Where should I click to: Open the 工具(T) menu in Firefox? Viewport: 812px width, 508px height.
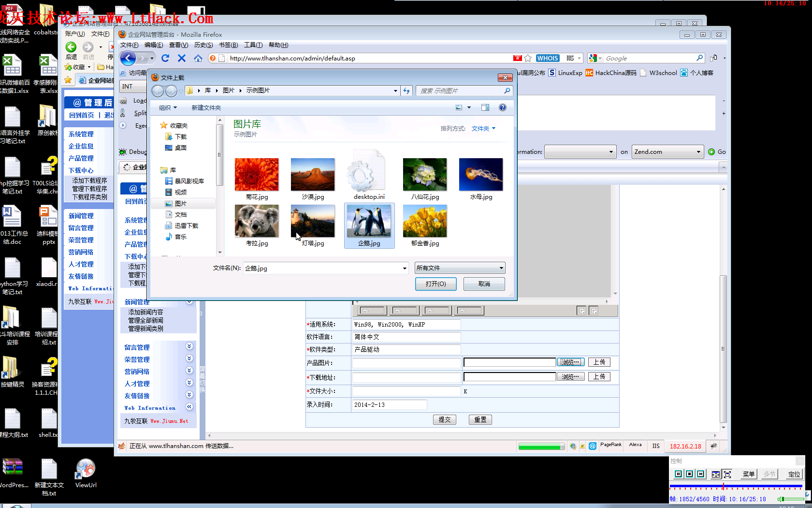(x=253, y=45)
